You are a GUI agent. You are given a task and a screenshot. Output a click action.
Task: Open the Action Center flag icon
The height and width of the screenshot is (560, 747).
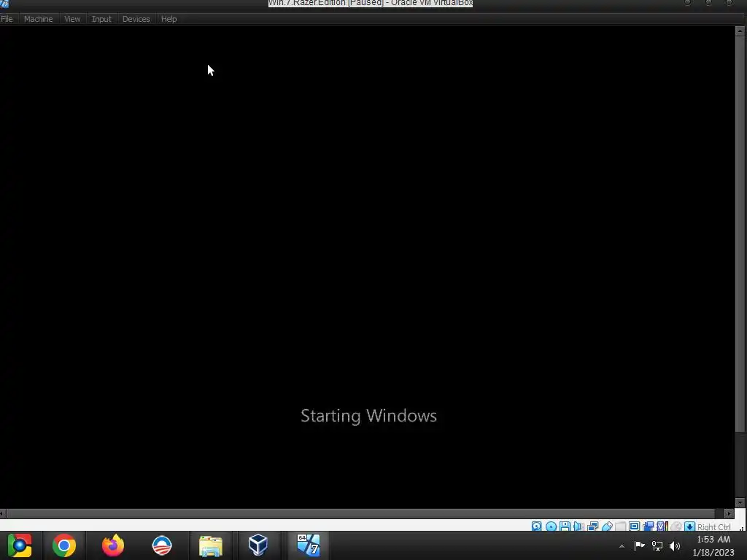click(639, 545)
